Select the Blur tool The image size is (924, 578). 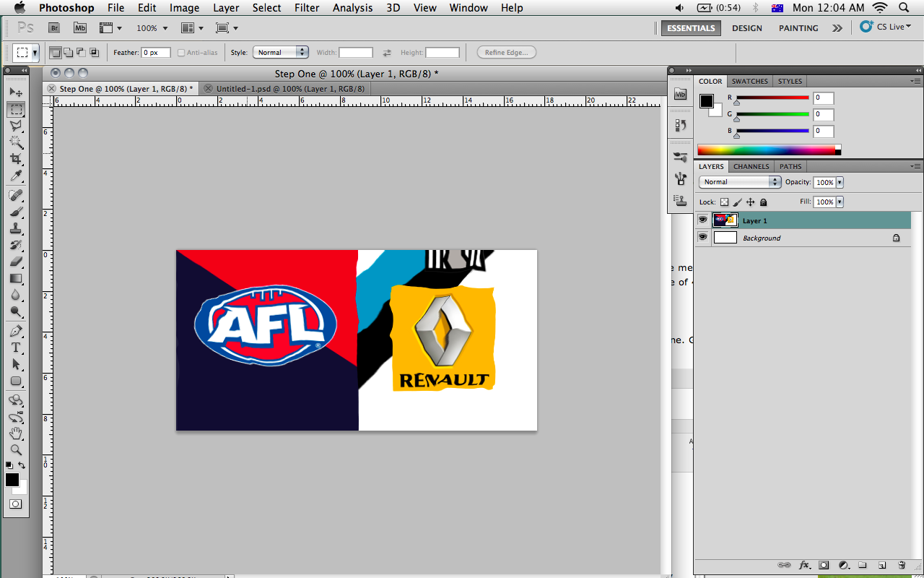[16, 295]
